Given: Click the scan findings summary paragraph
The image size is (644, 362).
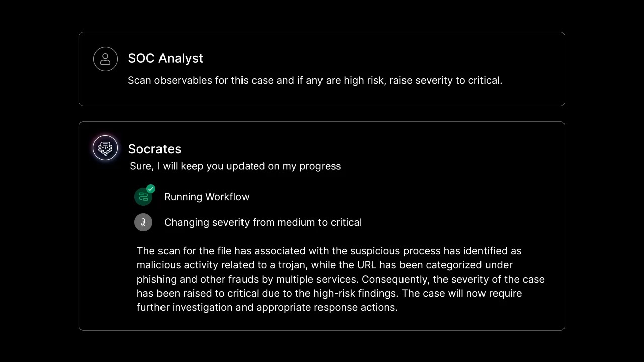Looking at the screenshot, I should (341, 279).
